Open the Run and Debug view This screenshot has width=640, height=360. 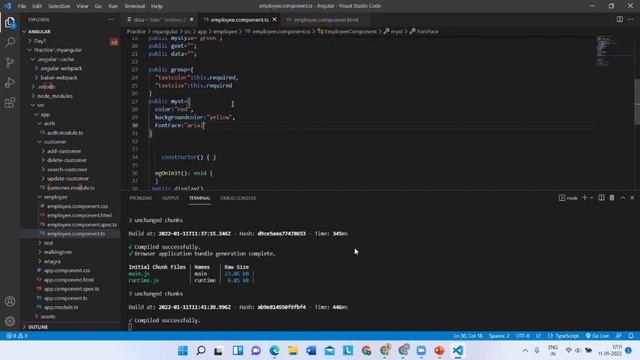click(x=10, y=82)
